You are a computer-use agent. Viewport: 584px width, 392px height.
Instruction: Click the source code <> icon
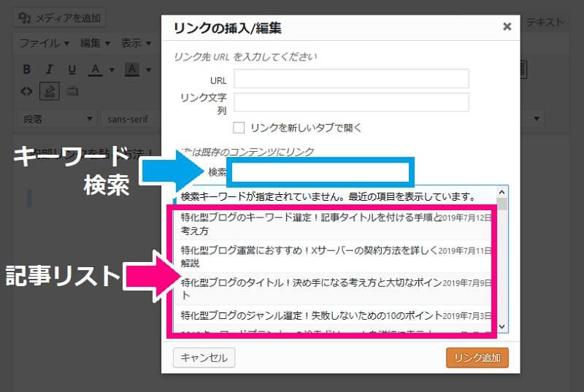(26, 91)
